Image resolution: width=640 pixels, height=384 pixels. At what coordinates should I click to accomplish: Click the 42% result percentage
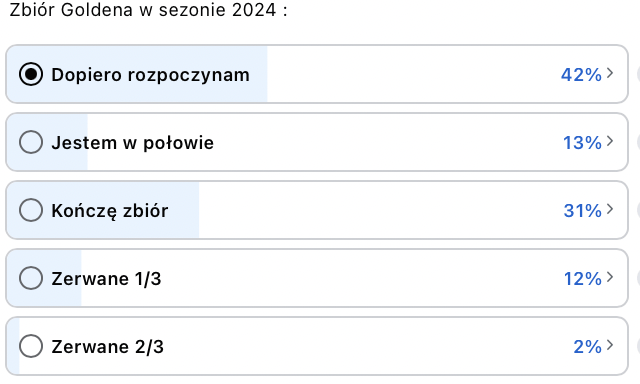click(x=581, y=75)
